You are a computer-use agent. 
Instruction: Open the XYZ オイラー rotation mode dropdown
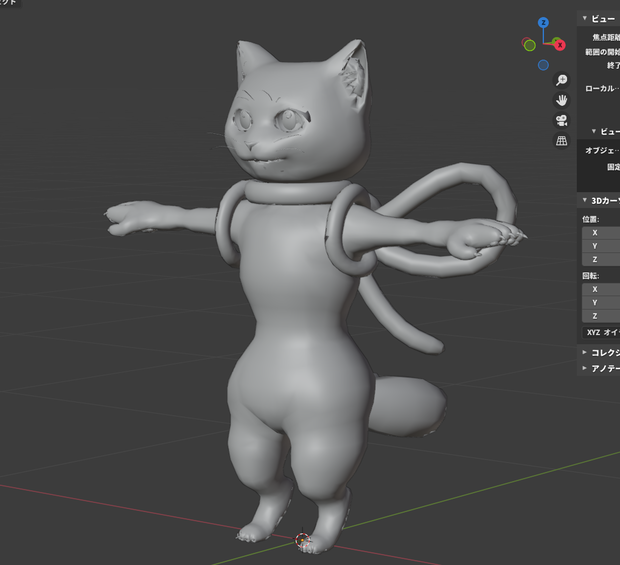[601, 332]
